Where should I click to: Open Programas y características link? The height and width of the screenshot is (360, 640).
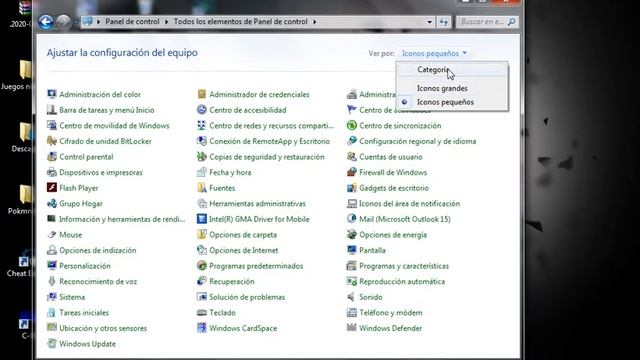tap(404, 266)
